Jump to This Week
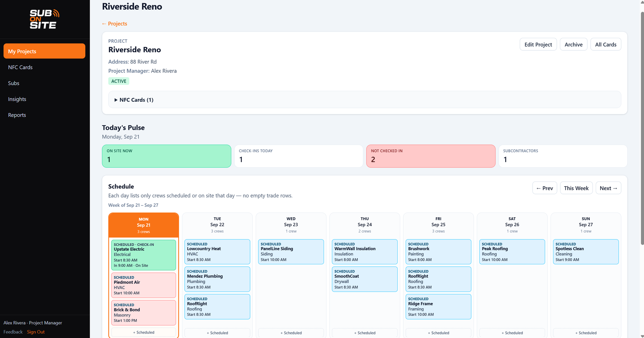This screenshot has width=644, height=338. 576,188
